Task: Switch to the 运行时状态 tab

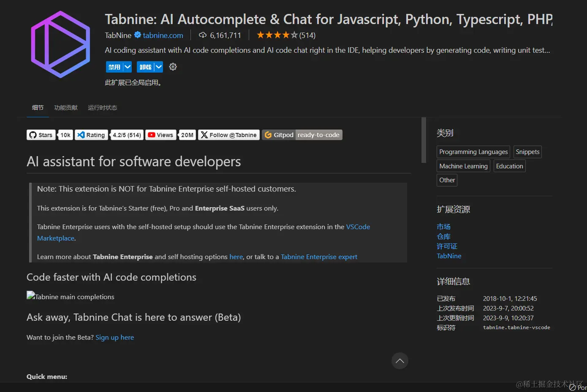Action: (x=102, y=108)
